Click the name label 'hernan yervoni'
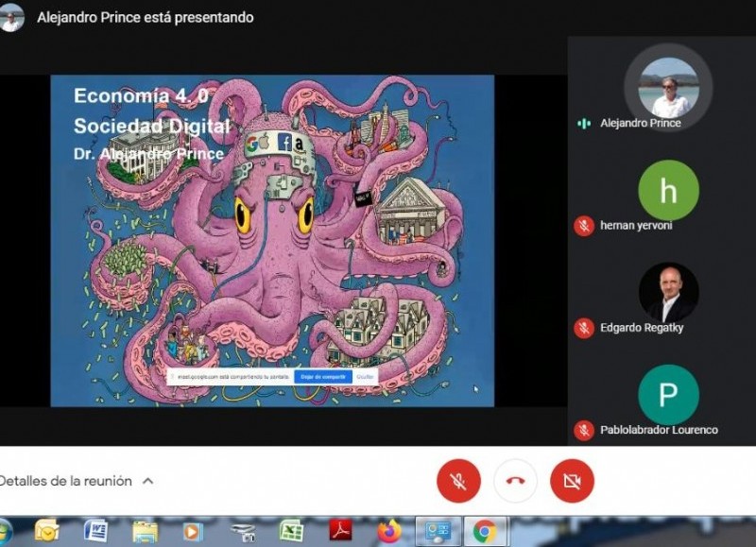 pyautogui.click(x=636, y=226)
